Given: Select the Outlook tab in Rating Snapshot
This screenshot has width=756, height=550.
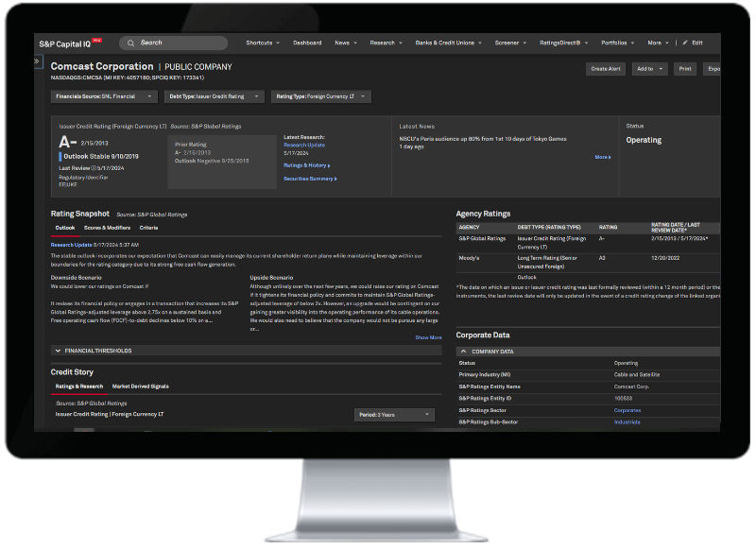Looking at the screenshot, I should point(65,228).
